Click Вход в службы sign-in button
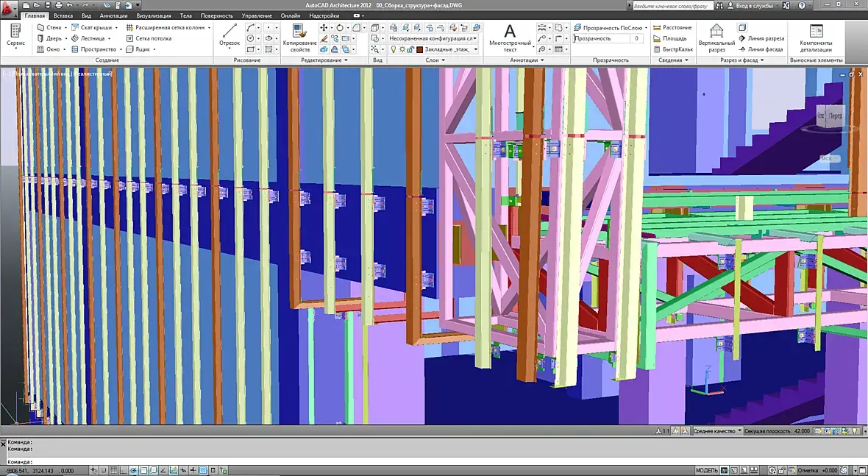This screenshot has height=476, width=868. point(756,5)
